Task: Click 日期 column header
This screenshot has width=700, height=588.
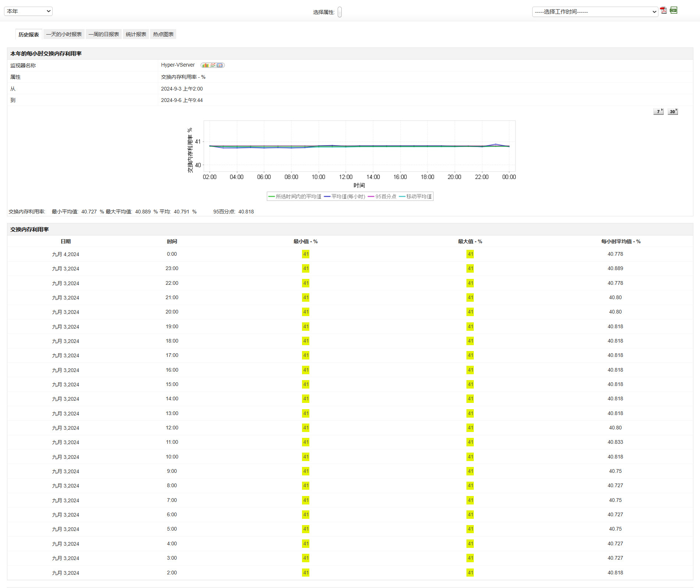Action: 65,241
